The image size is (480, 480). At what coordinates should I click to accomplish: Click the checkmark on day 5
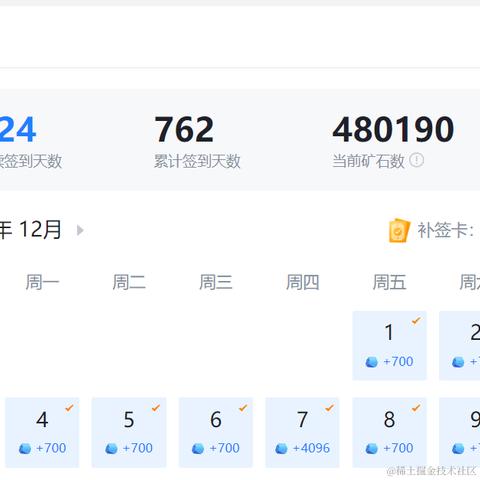point(156,408)
